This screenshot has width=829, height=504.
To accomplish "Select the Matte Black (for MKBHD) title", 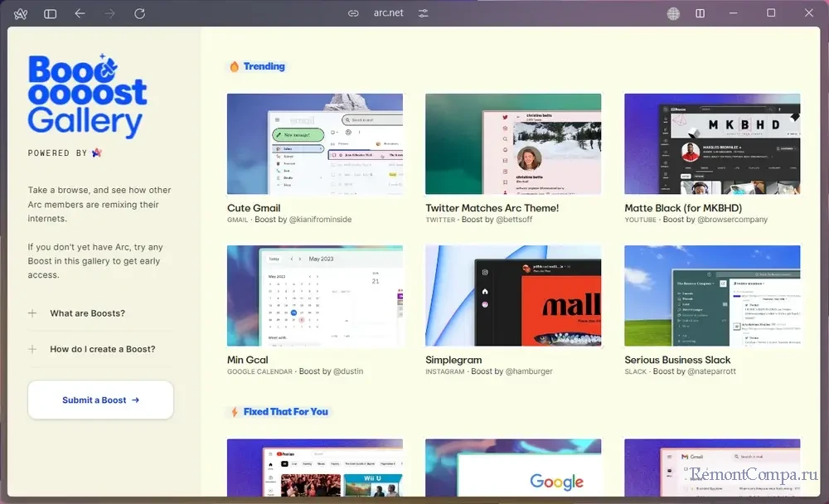I will pyautogui.click(x=682, y=208).
